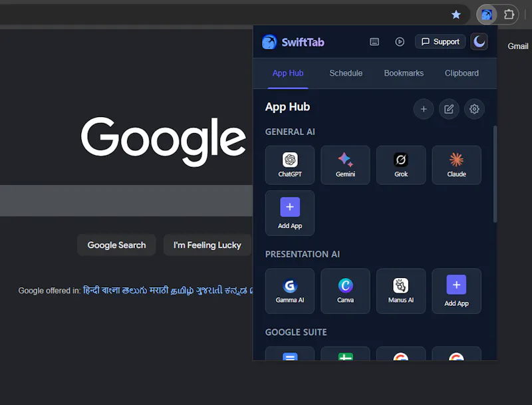This screenshot has height=405, width=532.
Task: Launch the Canva app tile
Action: (x=345, y=291)
